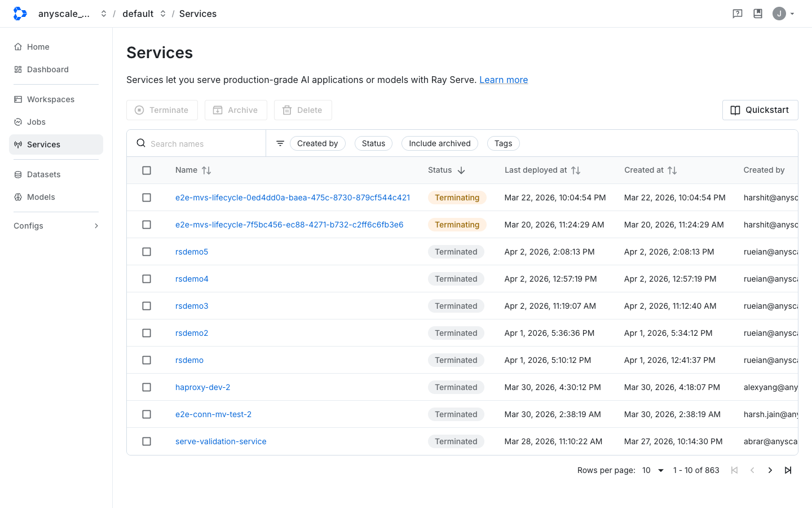This screenshot has height=508, width=812.
Task: Open the rsdemo2 service link
Action: [192, 333]
